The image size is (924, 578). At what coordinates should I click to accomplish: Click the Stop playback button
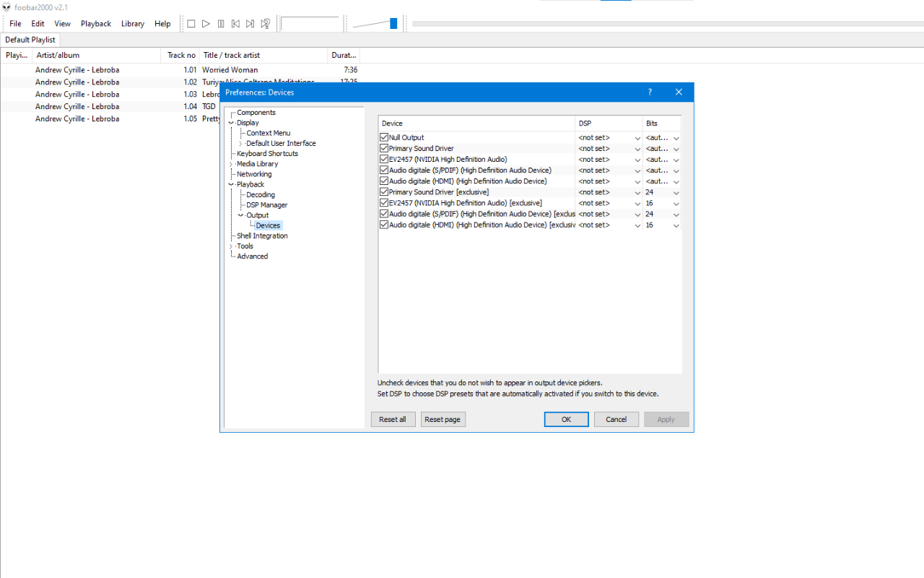(191, 24)
